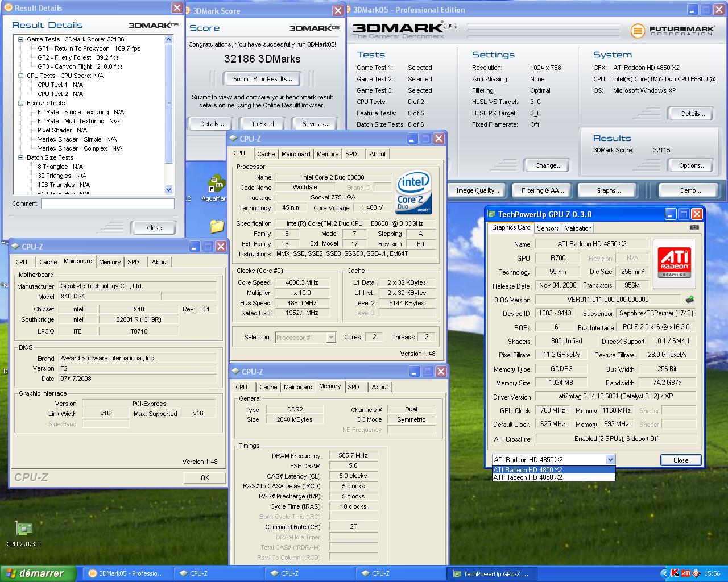Screen dimensions: 728x582
Task: Click DRAM Frequency value 585.7 MHz
Action: pos(353,456)
